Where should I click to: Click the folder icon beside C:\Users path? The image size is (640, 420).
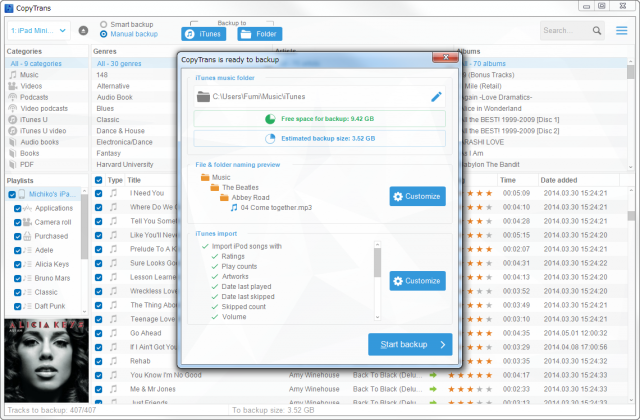pos(203,97)
